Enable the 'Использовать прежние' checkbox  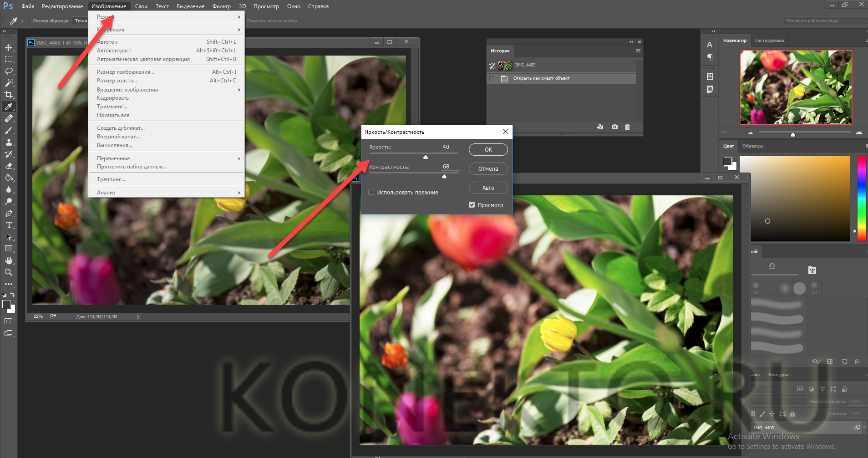[371, 192]
